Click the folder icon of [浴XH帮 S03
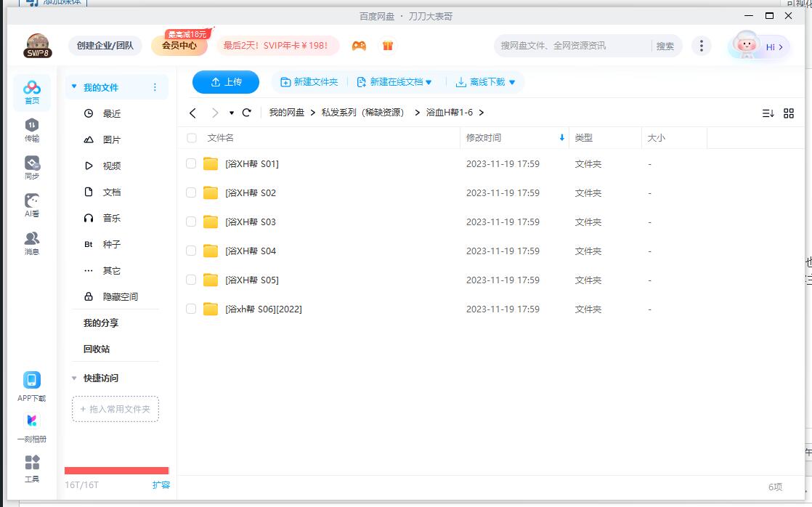The height and width of the screenshot is (507, 812). [x=210, y=222]
